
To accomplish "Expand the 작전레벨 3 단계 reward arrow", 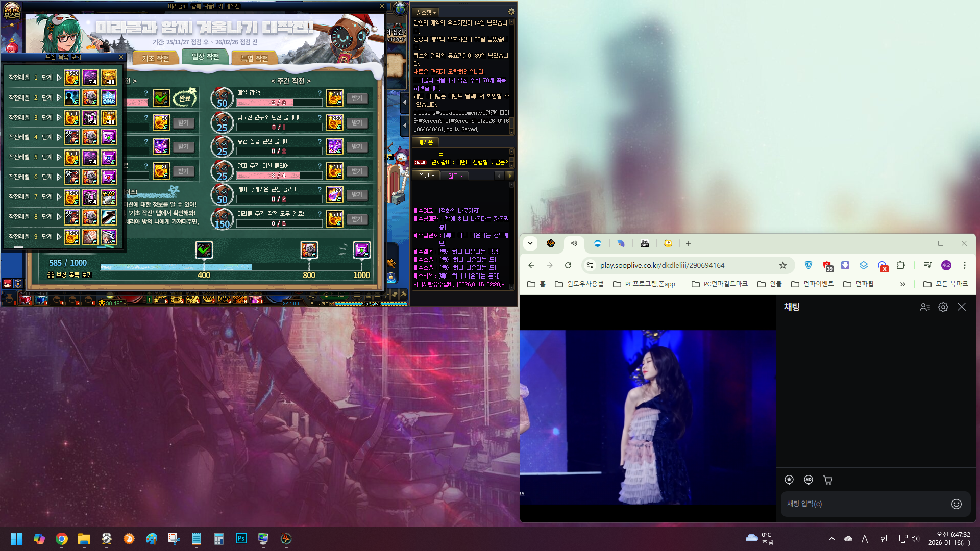I will tap(59, 117).
